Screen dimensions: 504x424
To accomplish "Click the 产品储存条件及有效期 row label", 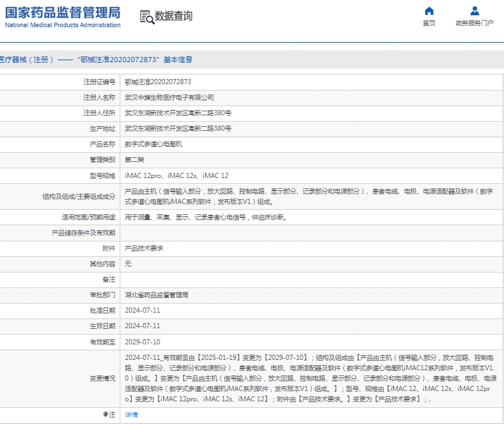I will [83, 233].
